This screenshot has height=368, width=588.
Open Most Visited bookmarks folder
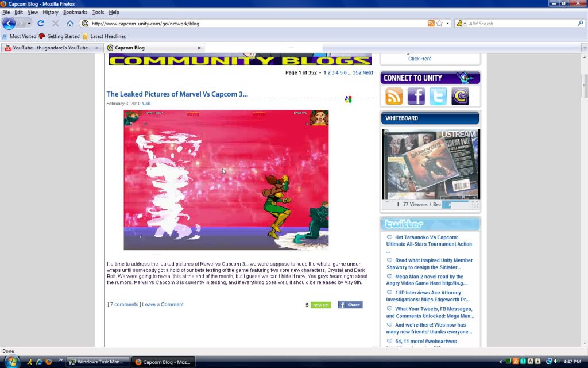[19, 36]
